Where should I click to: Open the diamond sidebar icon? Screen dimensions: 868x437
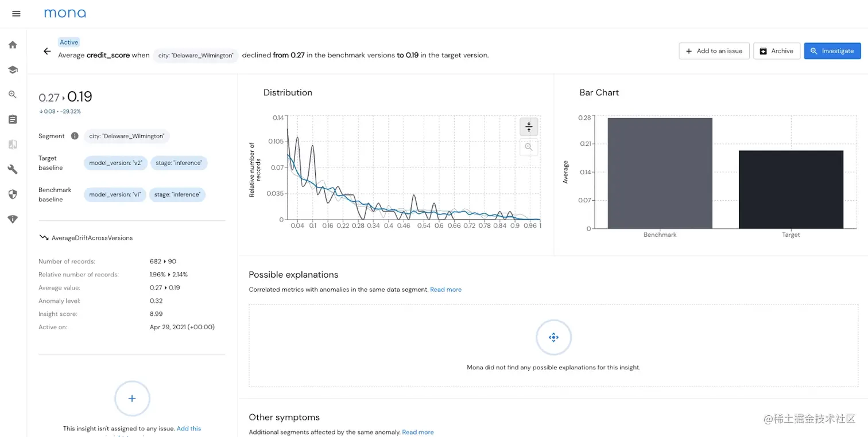[13, 219]
